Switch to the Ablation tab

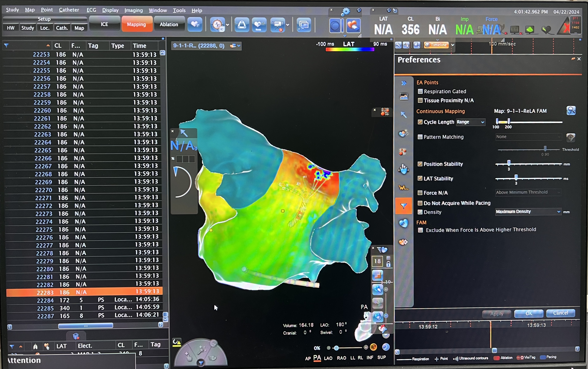[x=169, y=24]
